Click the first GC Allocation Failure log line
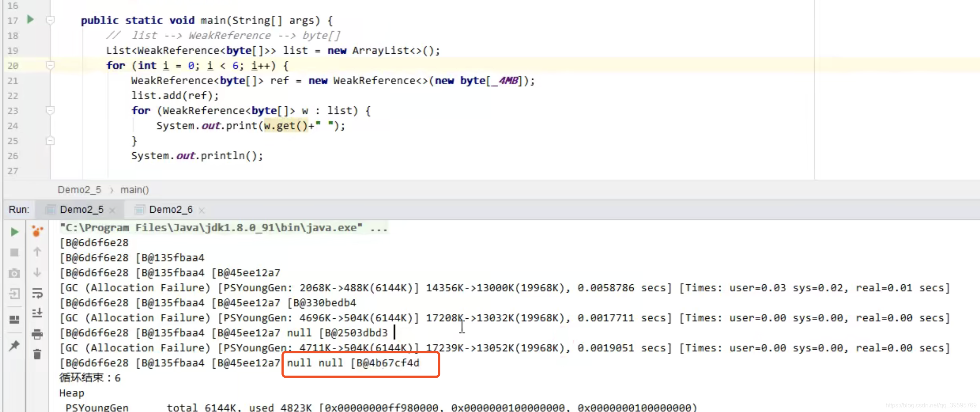 [505, 288]
